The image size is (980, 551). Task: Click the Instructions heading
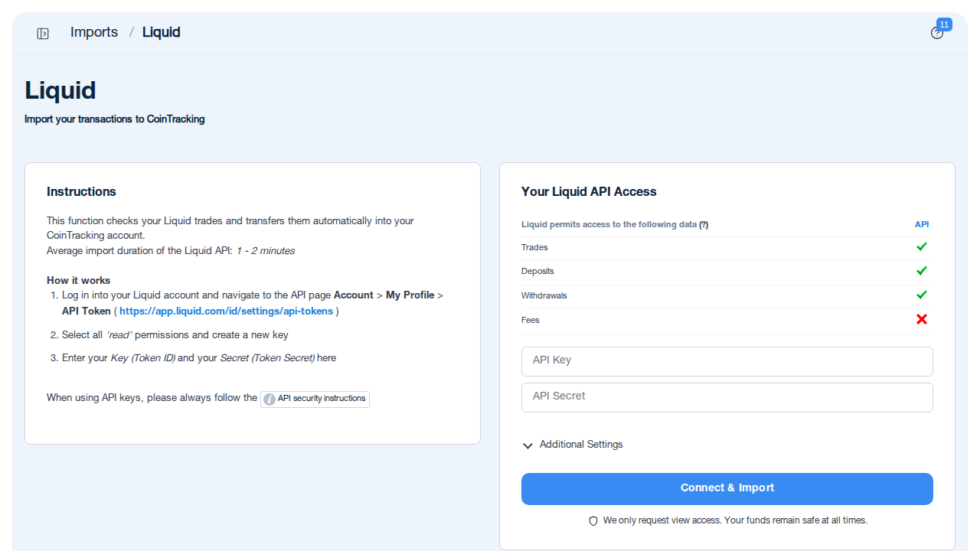click(81, 191)
